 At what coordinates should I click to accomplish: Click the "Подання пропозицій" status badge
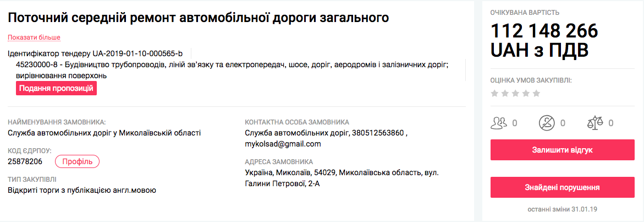pyautogui.click(x=56, y=88)
